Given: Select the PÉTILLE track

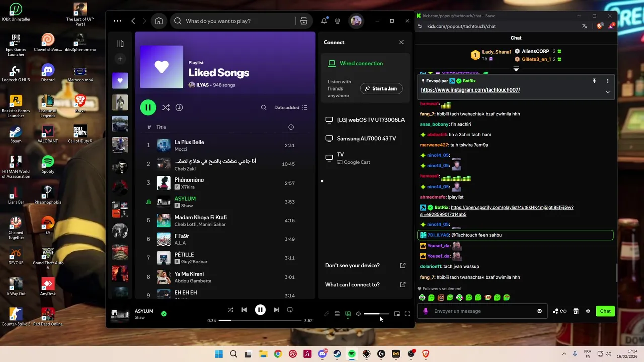Looking at the screenshot, I should point(225,258).
